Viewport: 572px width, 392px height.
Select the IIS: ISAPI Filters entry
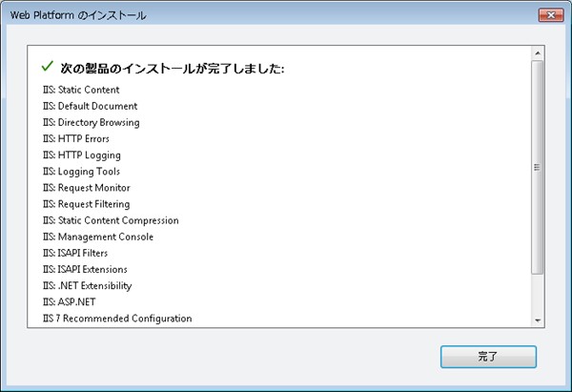pyautogui.click(x=75, y=253)
